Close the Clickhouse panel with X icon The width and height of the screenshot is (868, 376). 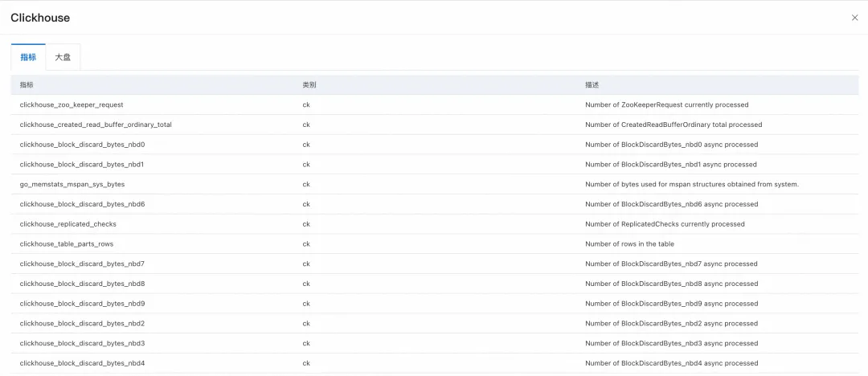[x=854, y=18]
